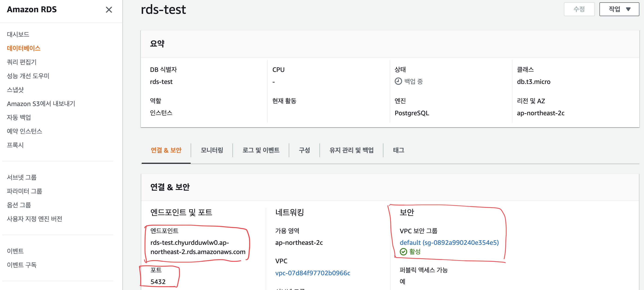Click the 수정 modify button

[579, 9]
